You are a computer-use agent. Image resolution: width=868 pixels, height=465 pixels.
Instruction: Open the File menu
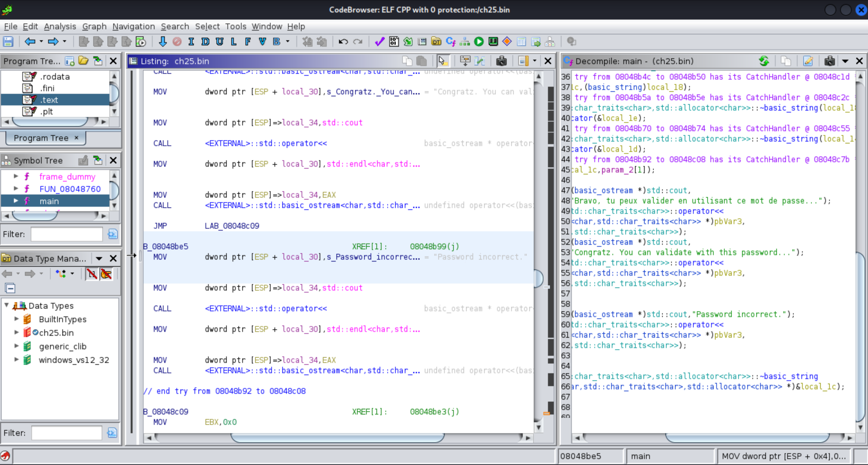click(x=11, y=26)
